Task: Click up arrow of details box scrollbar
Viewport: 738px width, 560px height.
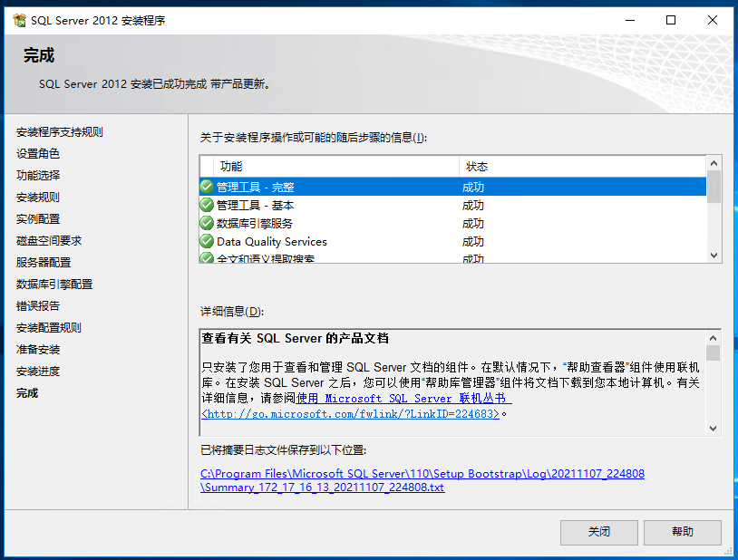Action: pyautogui.click(x=714, y=337)
